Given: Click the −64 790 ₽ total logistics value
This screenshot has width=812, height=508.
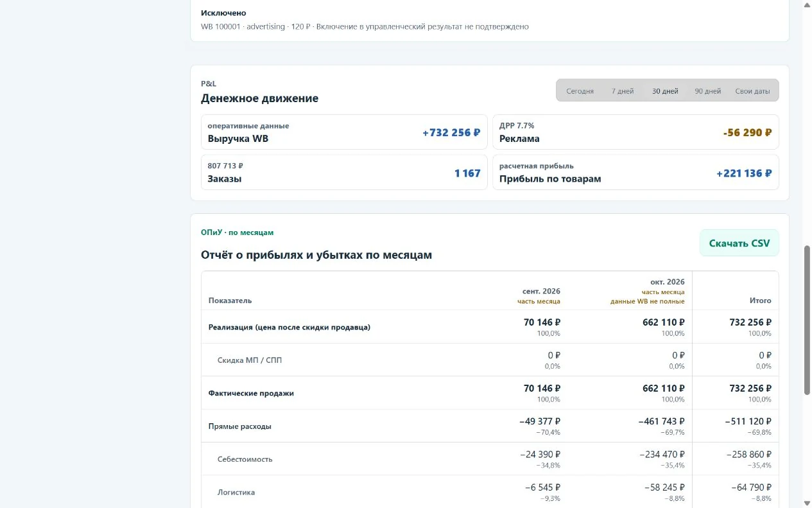Looking at the screenshot, I should click(752, 487).
